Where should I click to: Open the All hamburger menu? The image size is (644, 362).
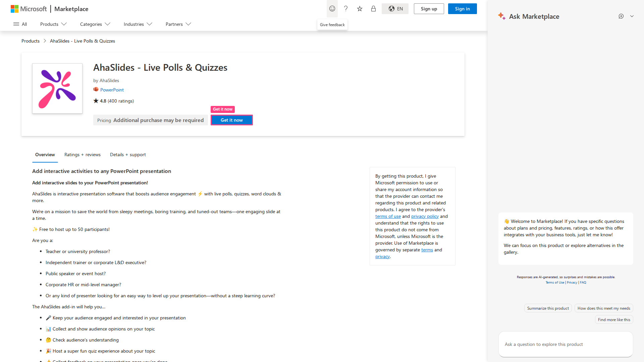(x=20, y=24)
